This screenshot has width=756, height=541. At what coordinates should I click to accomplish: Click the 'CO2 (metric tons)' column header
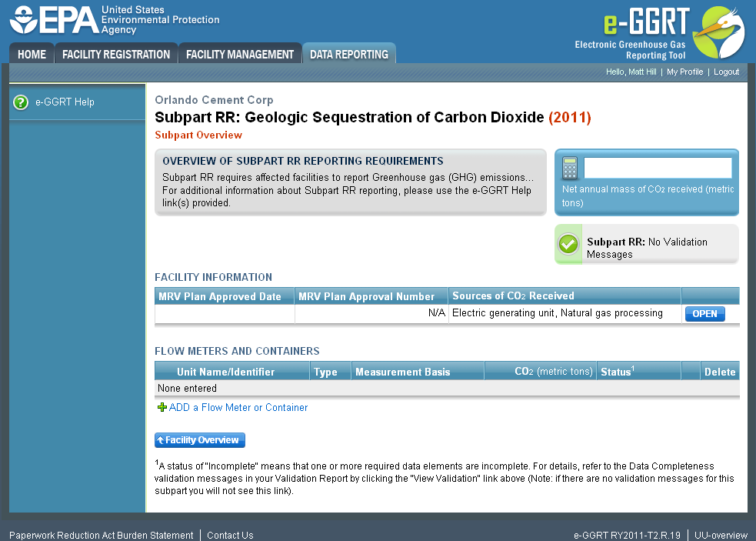(541, 372)
